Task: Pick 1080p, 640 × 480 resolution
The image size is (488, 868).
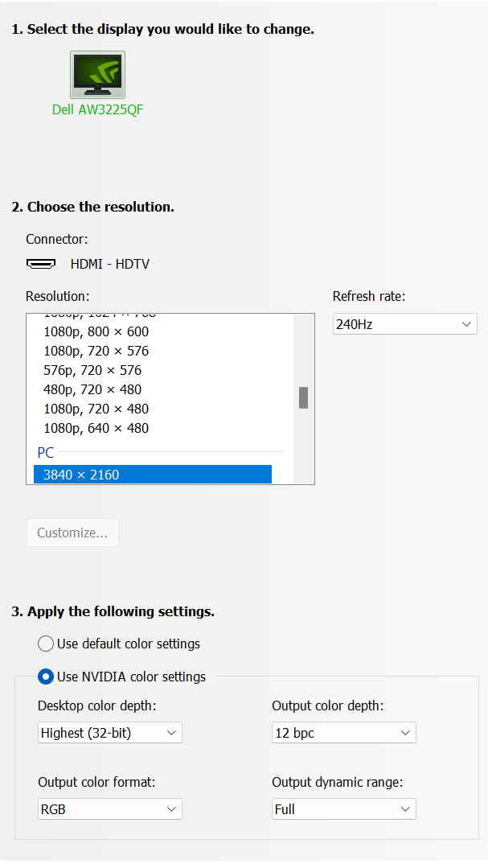Action: (x=96, y=428)
